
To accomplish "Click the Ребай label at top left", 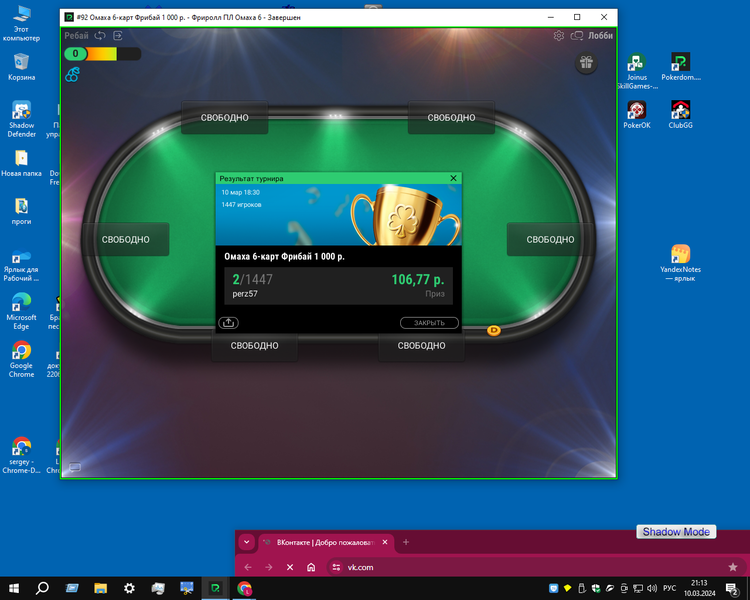I will pyautogui.click(x=76, y=36).
